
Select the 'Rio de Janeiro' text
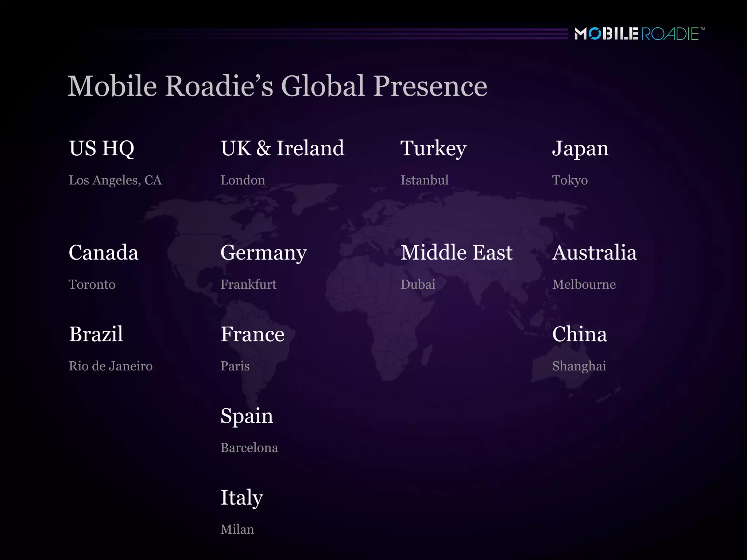pyautogui.click(x=111, y=366)
